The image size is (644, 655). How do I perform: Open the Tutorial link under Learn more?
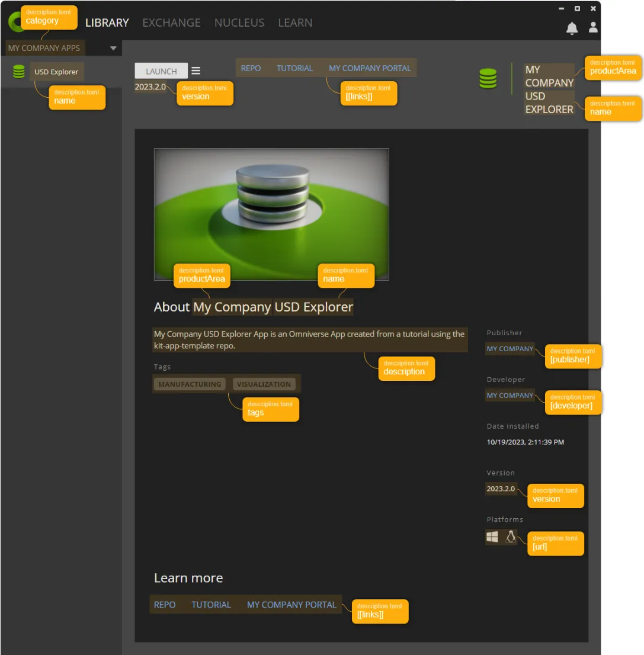pos(211,605)
